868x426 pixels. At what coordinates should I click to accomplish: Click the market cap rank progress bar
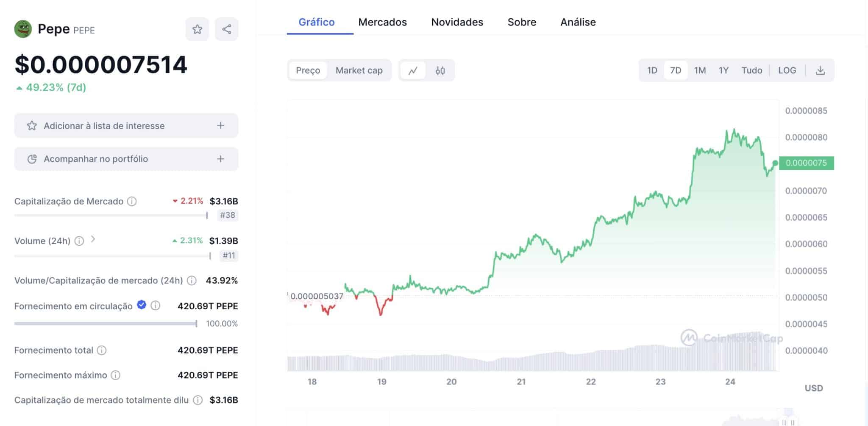click(x=111, y=215)
